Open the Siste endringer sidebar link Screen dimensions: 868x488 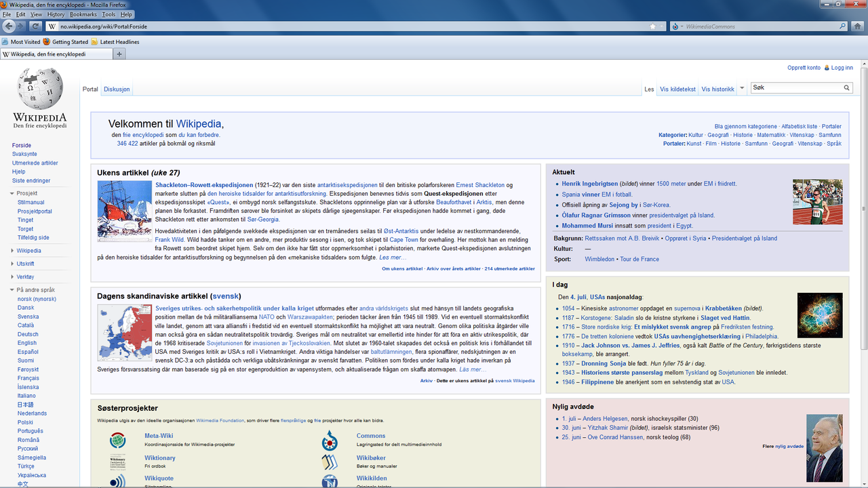click(x=31, y=181)
